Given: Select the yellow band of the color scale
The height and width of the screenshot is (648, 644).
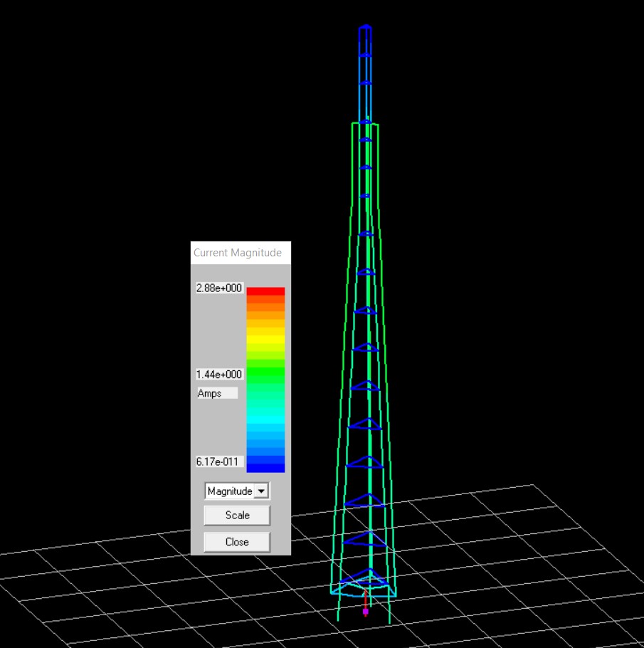Looking at the screenshot, I should [x=265, y=339].
